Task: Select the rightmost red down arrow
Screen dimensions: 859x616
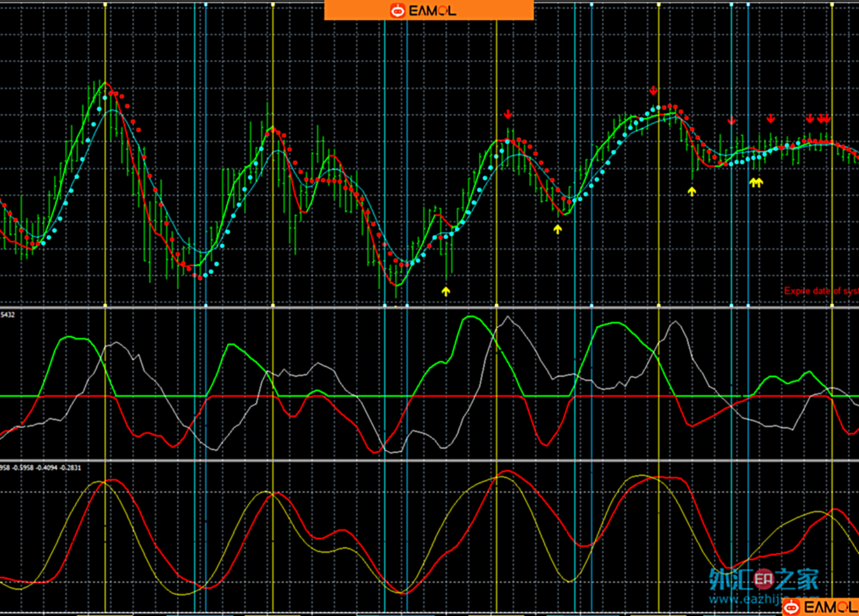Action: (x=827, y=119)
